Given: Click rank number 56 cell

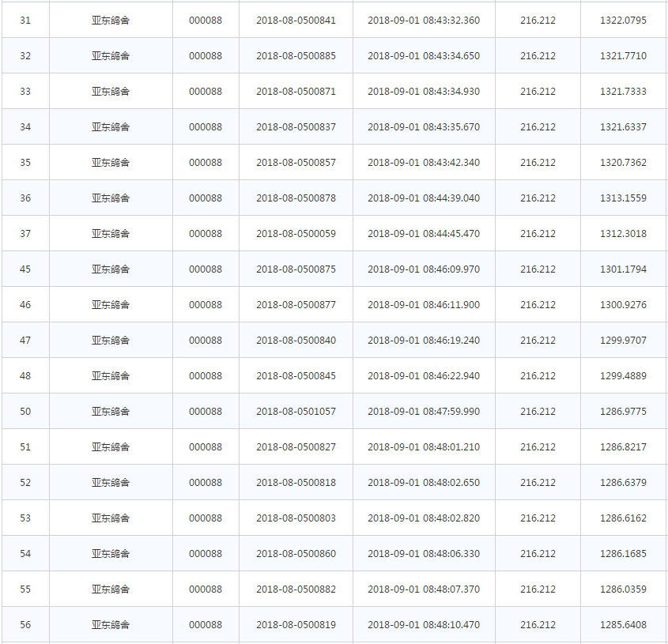Looking at the screenshot, I should [x=25, y=625].
